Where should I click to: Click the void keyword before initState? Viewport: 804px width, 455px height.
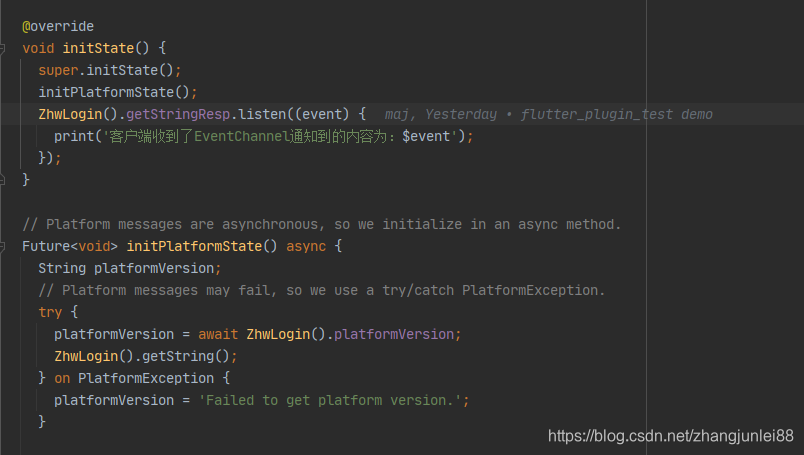[38, 48]
